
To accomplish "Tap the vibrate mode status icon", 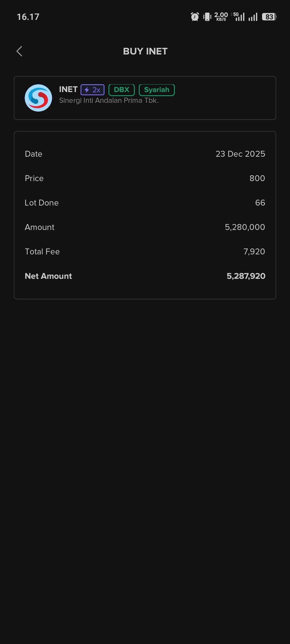I will [207, 17].
